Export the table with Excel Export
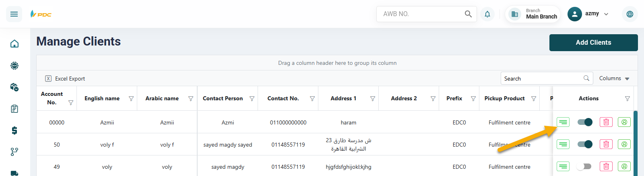644x176 pixels. (65, 79)
